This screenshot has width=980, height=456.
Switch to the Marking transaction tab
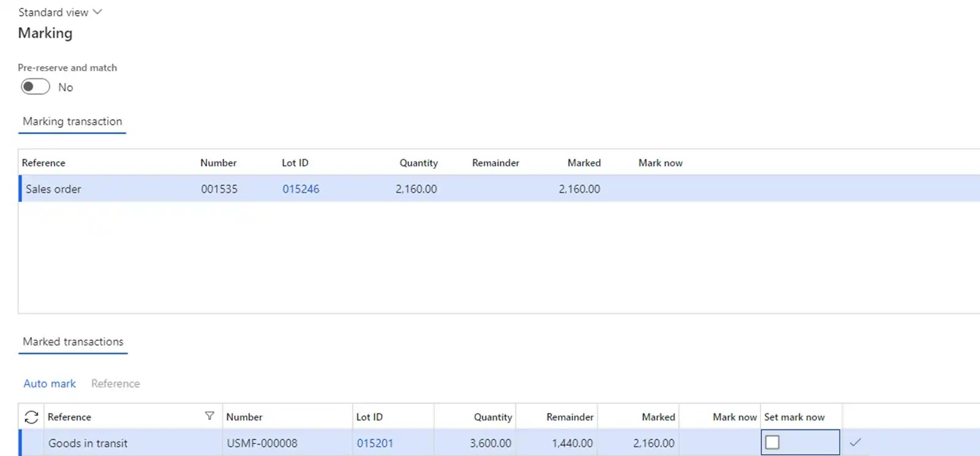coord(72,121)
